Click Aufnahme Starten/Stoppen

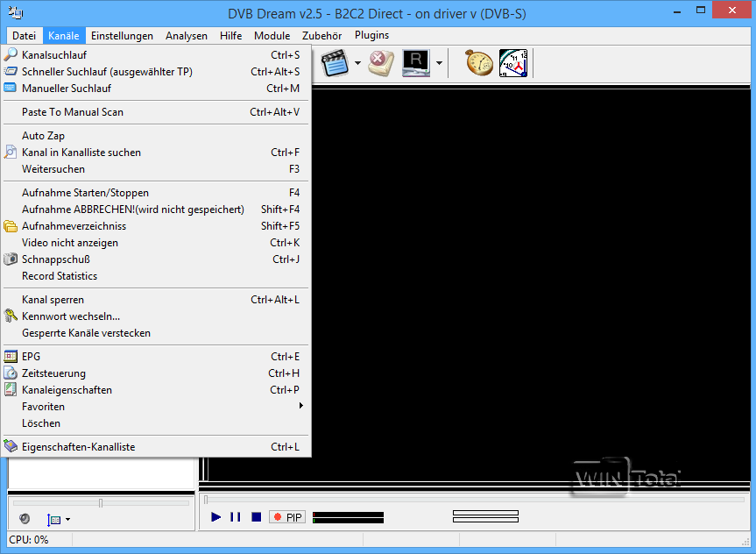[x=156, y=193]
